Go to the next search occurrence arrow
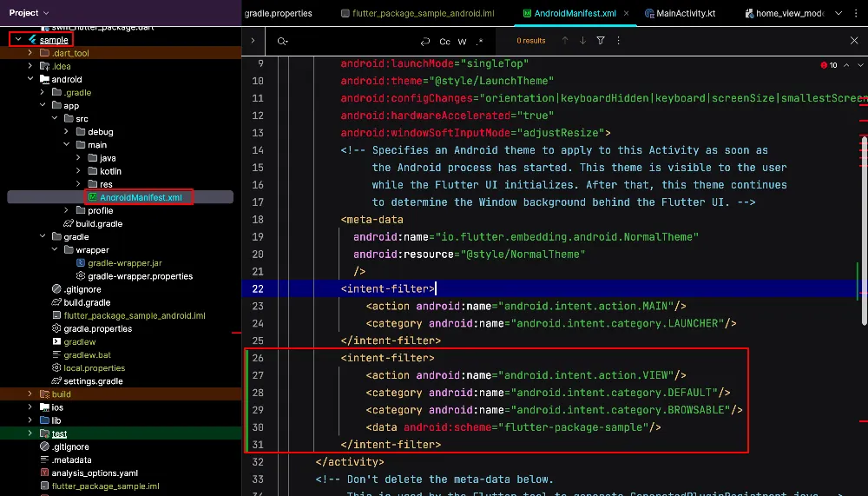This screenshot has height=496, width=868. pos(582,41)
